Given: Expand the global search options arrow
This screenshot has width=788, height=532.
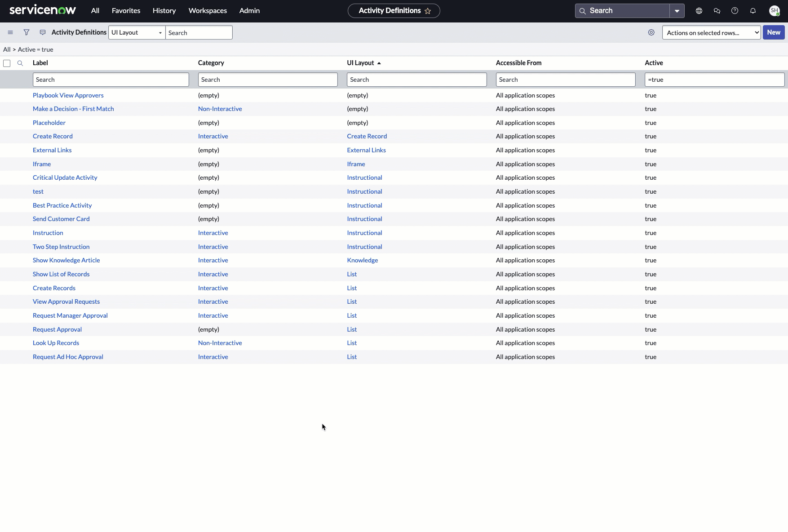Looking at the screenshot, I should click(x=677, y=11).
